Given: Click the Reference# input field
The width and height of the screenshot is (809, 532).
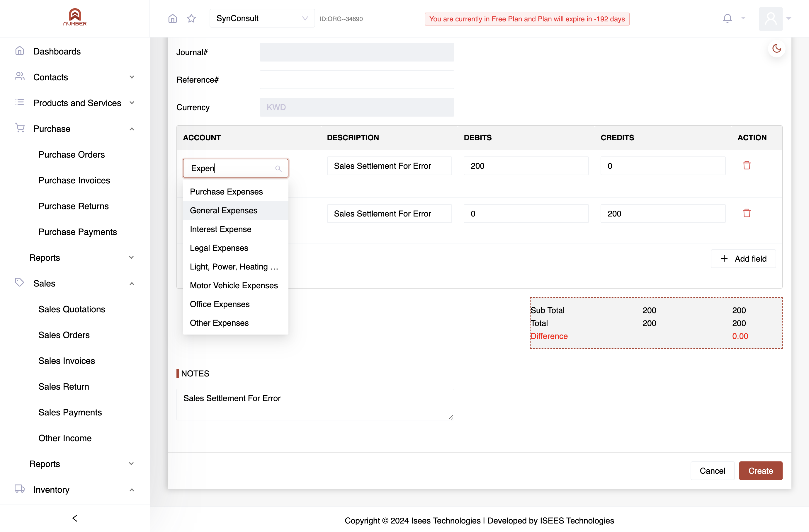Looking at the screenshot, I should (x=356, y=80).
